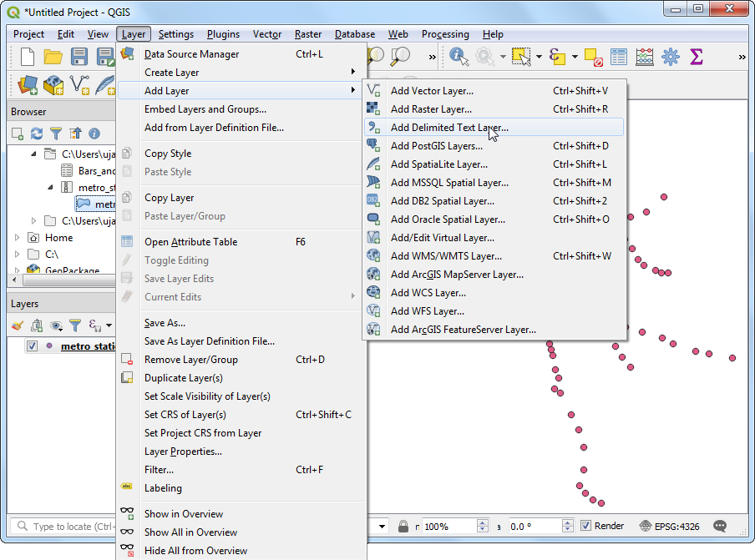
Task: Click the Statistical Summary sigma icon
Action: click(x=696, y=57)
